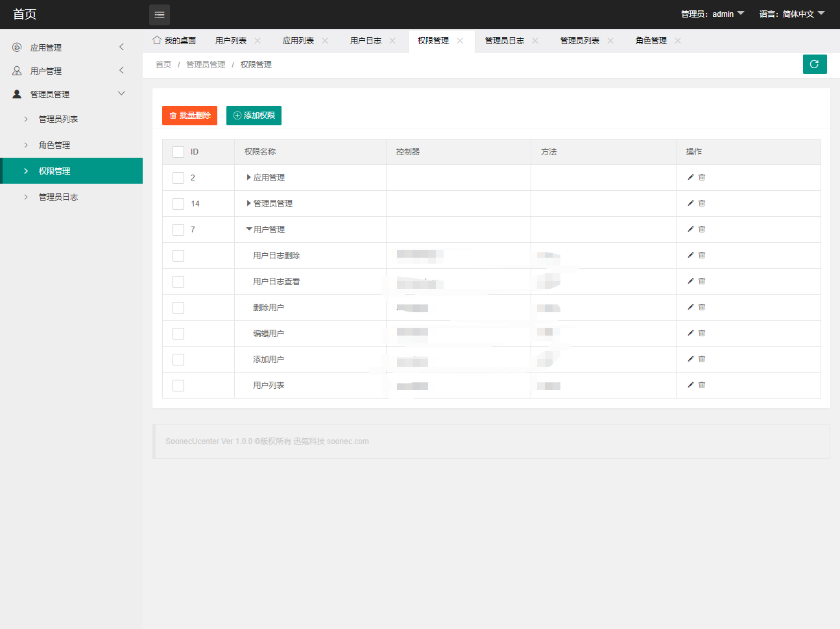Delete the 删除用户 permission via trash icon
840x629 pixels.
[x=702, y=307]
